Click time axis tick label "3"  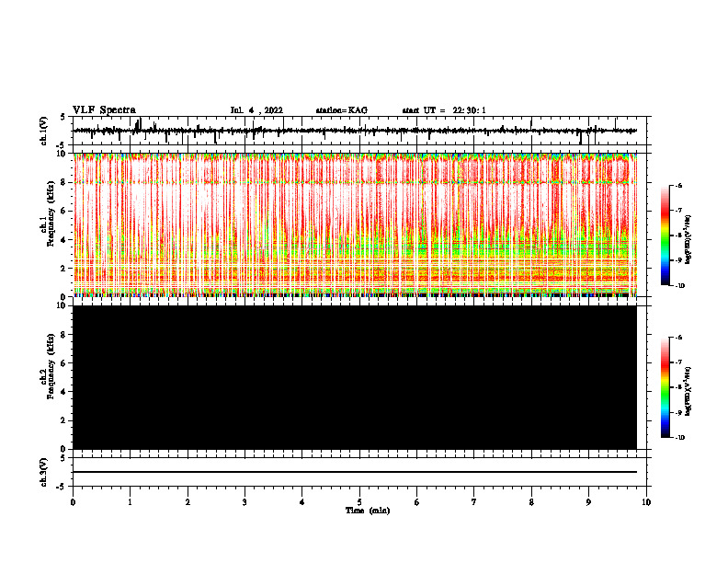[x=245, y=502]
